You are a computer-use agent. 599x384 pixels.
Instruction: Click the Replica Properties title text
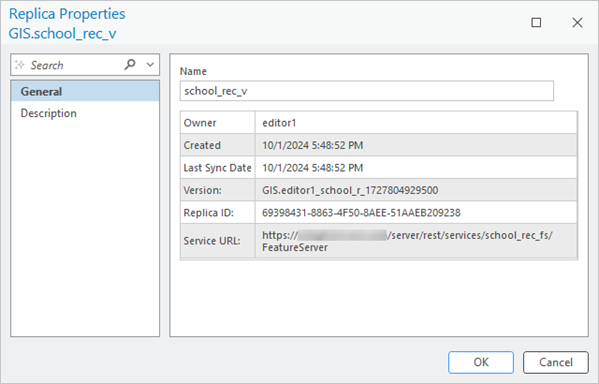pyautogui.click(x=67, y=14)
